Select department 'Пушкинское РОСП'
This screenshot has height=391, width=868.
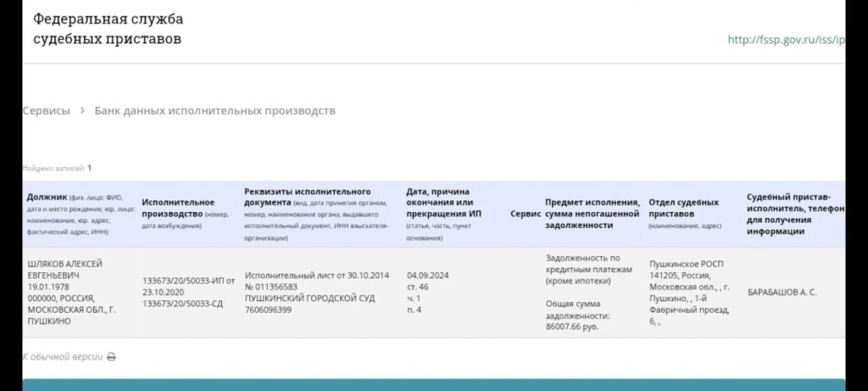coord(687,264)
